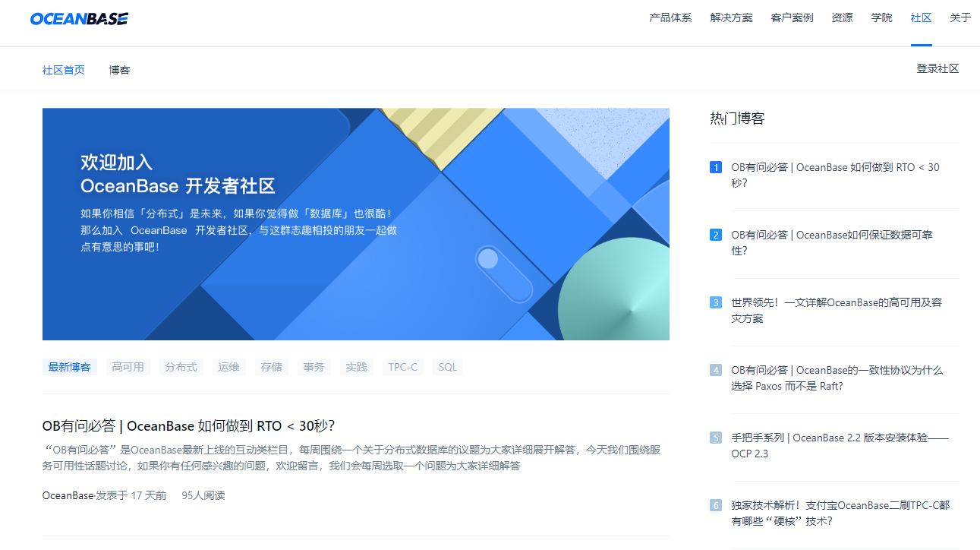Viewport: 980px width, 550px height.
Task: Open the 学院 nav item
Action: tap(881, 17)
